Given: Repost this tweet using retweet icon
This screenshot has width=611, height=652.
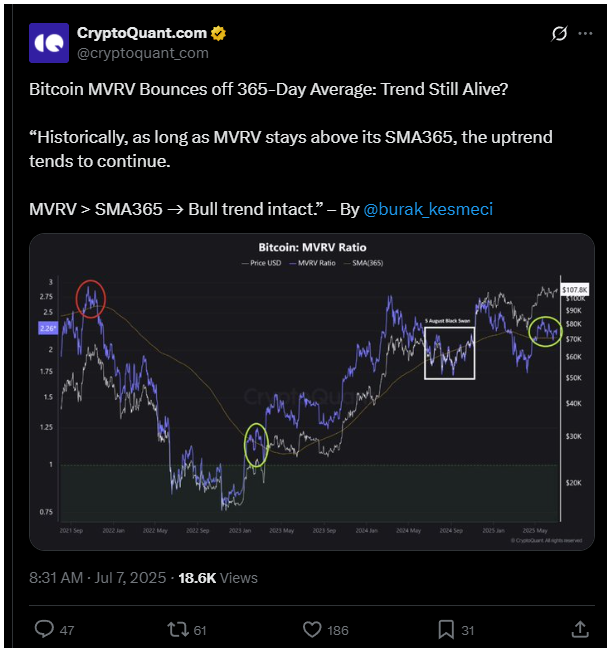Looking at the screenshot, I should coord(178,629).
